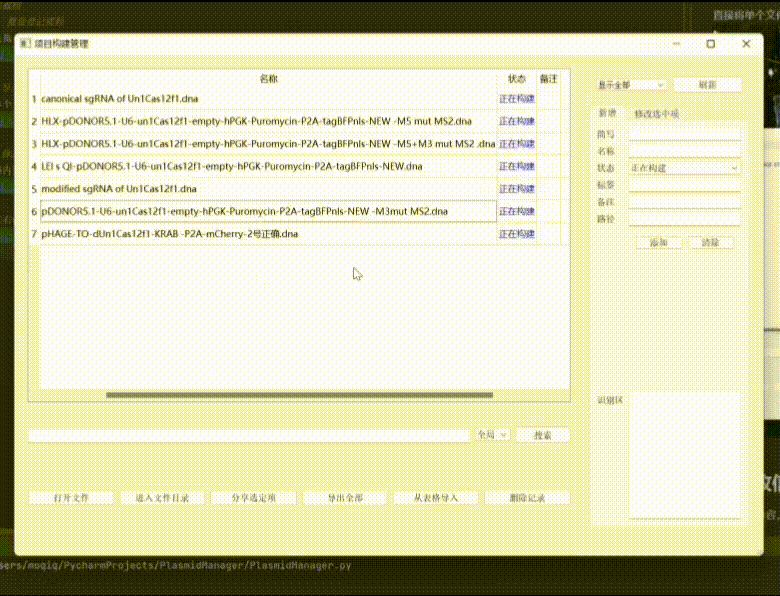Open the 显示全部 filter dropdown
The height and width of the screenshot is (596, 780).
point(631,85)
